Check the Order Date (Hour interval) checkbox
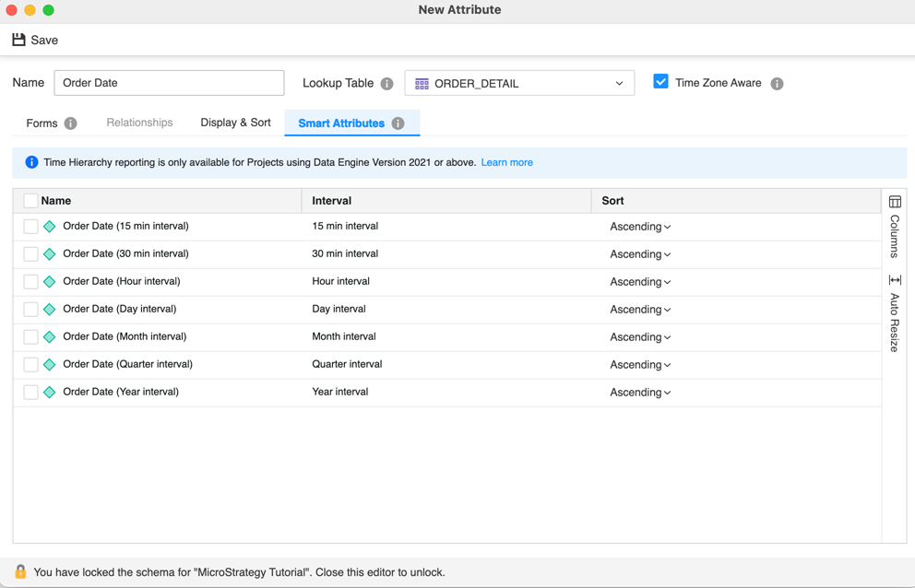This screenshot has width=915, height=588. pos(30,282)
